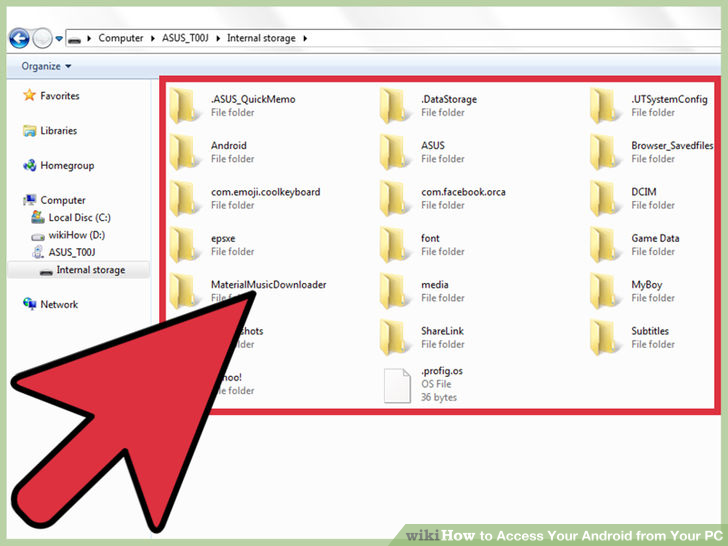The image size is (728, 546).
Task: Open the recent locations dropdown arrow
Action: click(x=59, y=39)
